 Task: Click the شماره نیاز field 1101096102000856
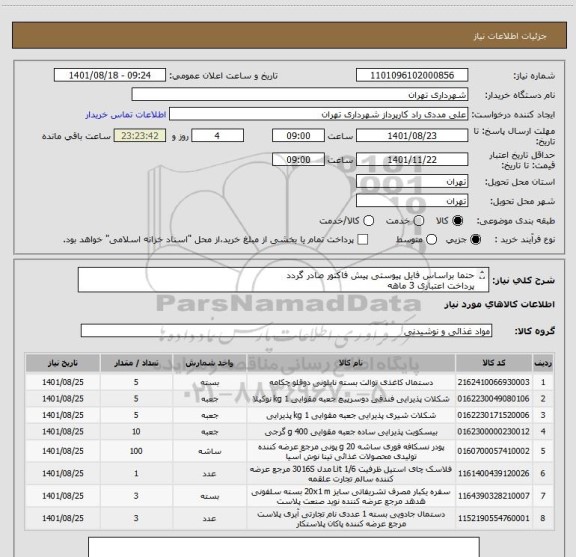pos(412,75)
